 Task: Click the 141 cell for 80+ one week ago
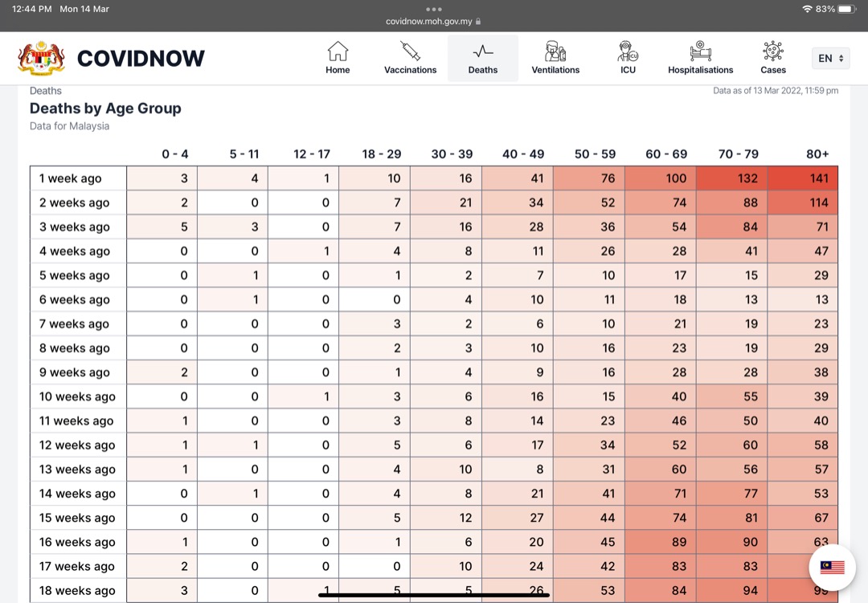pyautogui.click(x=803, y=178)
